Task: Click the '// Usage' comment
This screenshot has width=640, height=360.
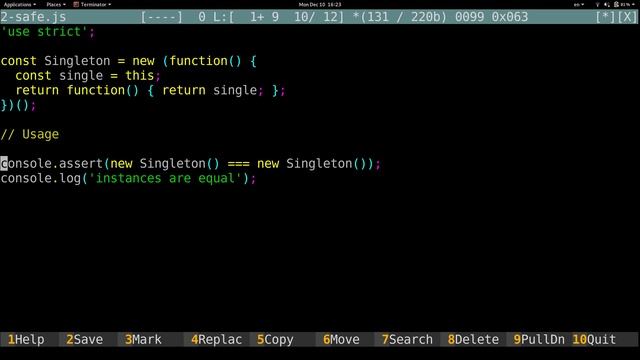Action: click(30, 134)
